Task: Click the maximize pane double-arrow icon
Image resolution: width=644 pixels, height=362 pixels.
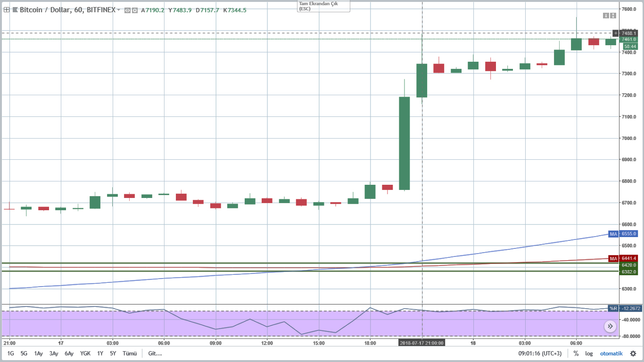Action: [613, 16]
